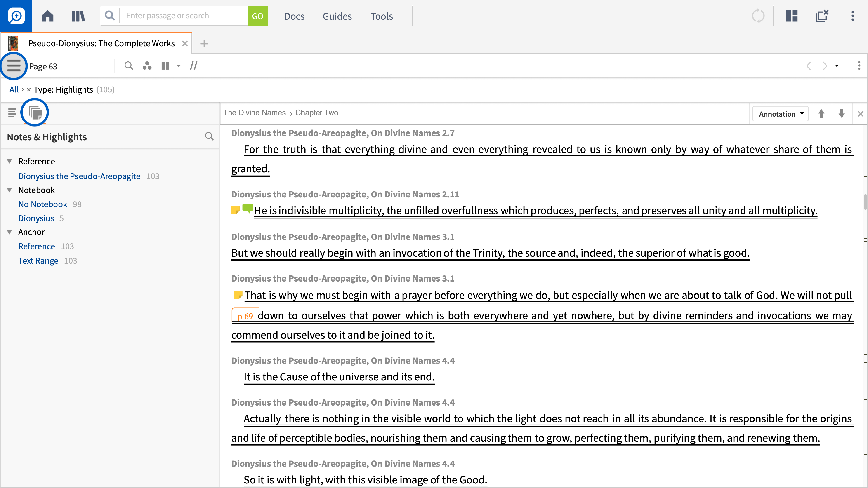Image resolution: width=868 pixels, height=488 pixels.
Task: Search within Notes & Highlights
Action: [x=209, y=136]
